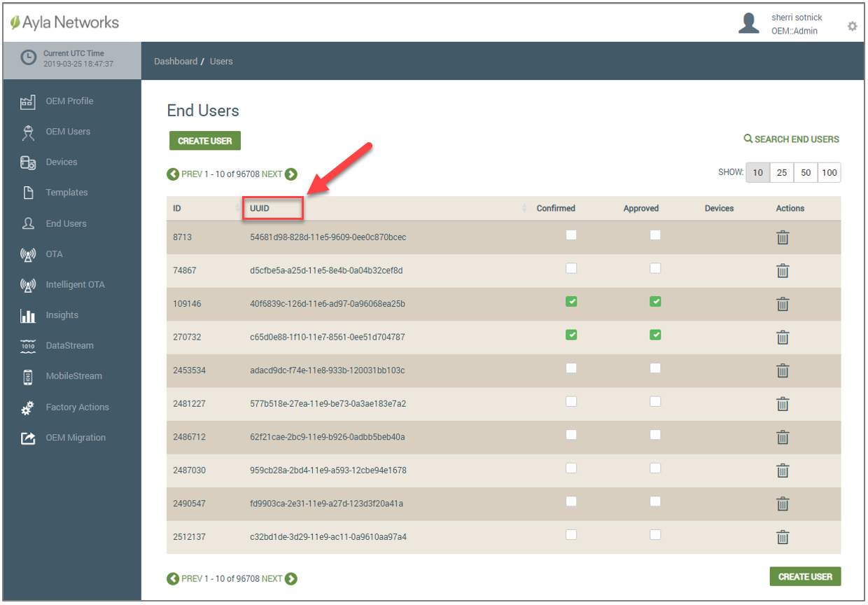Open Insights in sidebar menu
Viewport: 868px width, 605px height.
coord(62,315)
